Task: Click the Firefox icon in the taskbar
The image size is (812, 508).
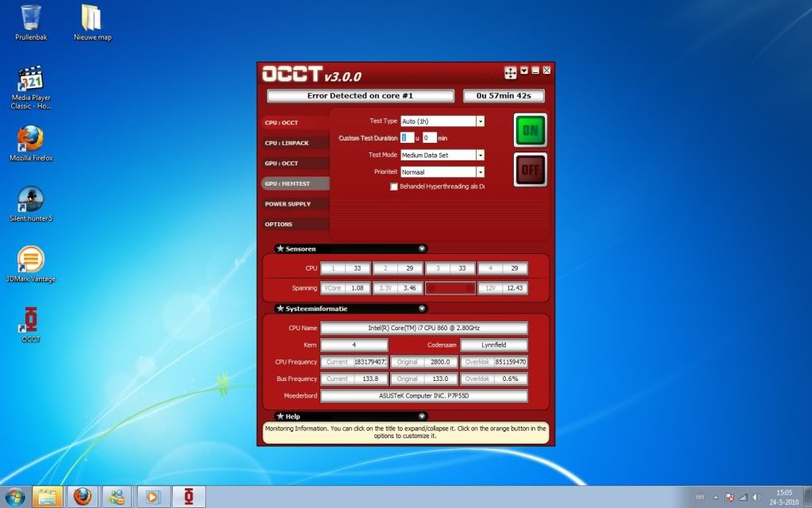Action: click(82, 496)
